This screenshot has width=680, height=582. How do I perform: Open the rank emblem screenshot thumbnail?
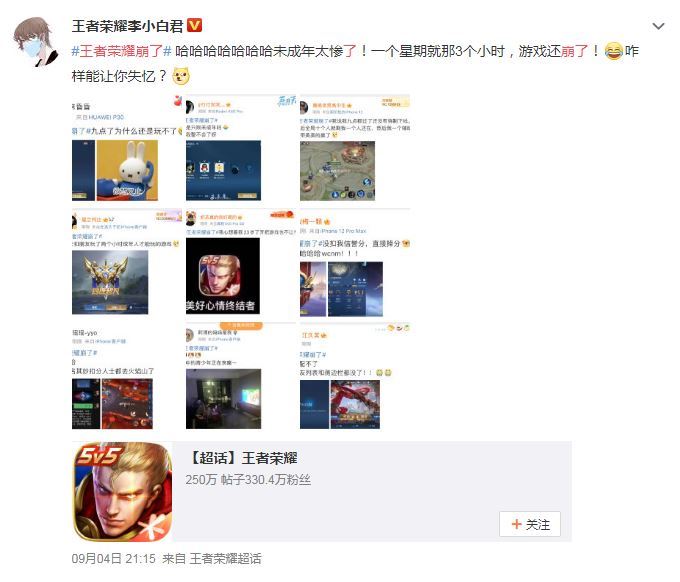127,262
